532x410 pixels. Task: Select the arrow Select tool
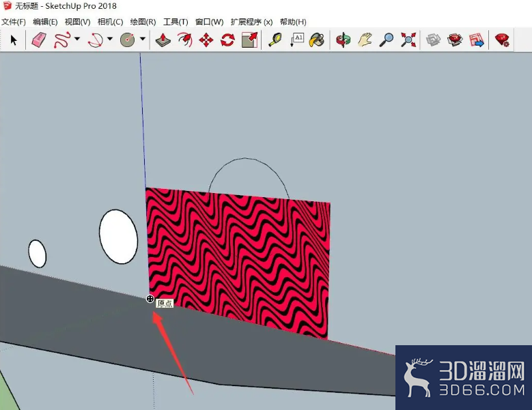coord(14,40)
